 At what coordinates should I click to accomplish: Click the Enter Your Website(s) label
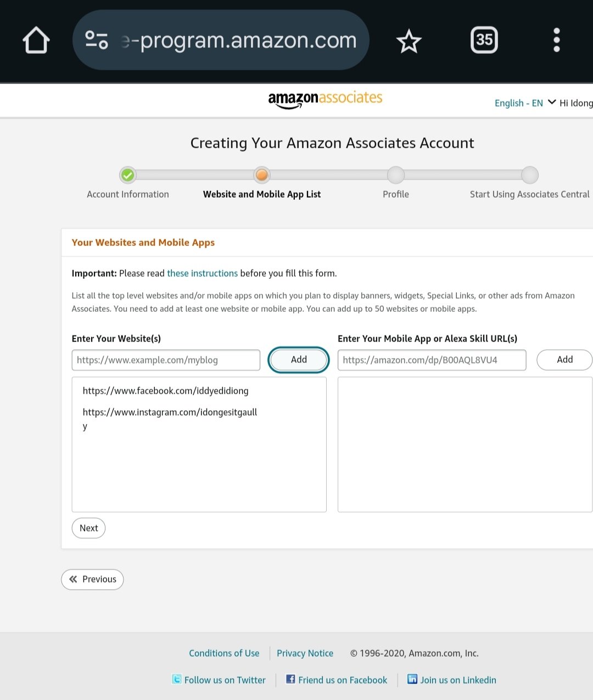tap(116, 339)
